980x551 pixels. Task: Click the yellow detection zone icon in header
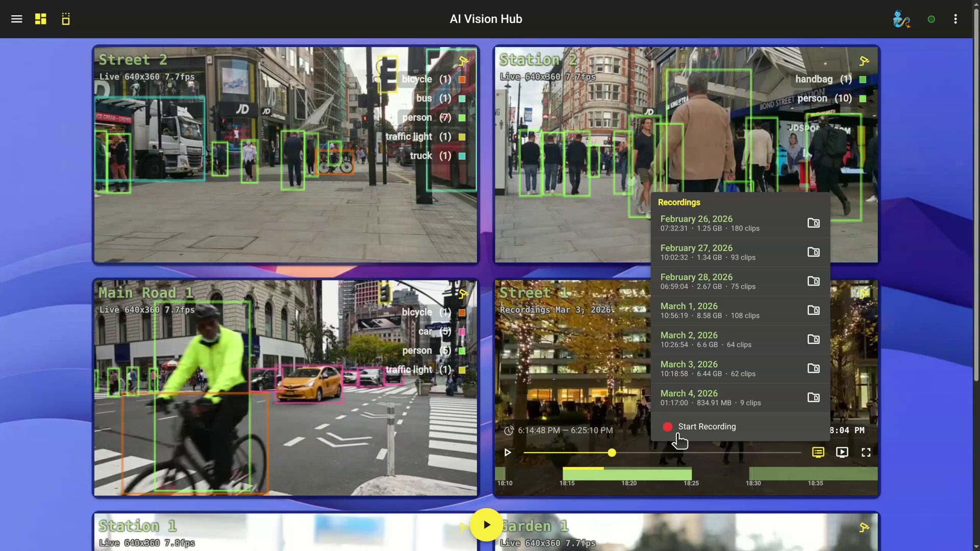click(x=66, y=19)
